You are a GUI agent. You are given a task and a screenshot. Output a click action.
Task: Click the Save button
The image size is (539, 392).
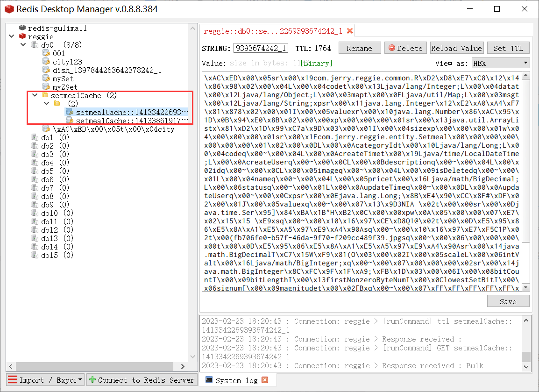508,301
